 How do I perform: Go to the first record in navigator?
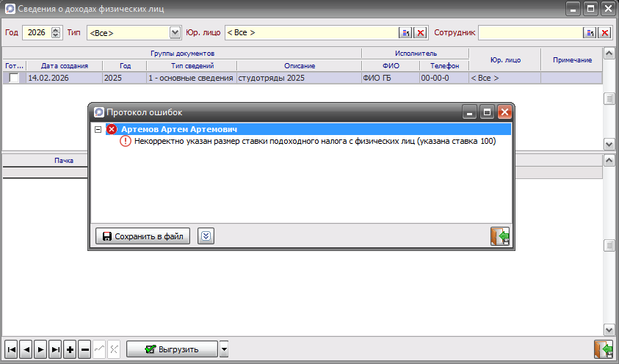11,349
